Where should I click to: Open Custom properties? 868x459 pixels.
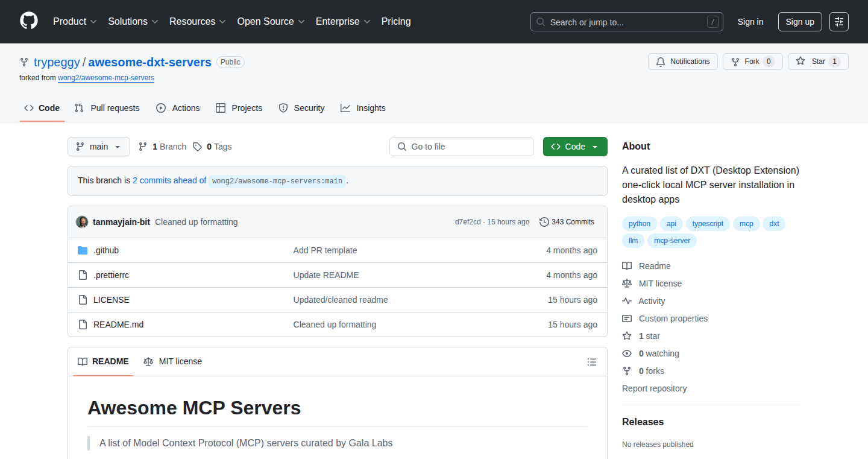(x=665, y=318)
